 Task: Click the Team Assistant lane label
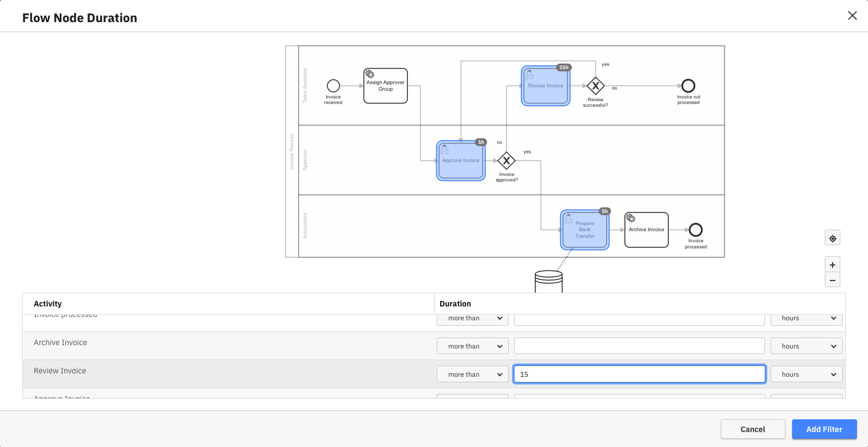pos(305,86)
